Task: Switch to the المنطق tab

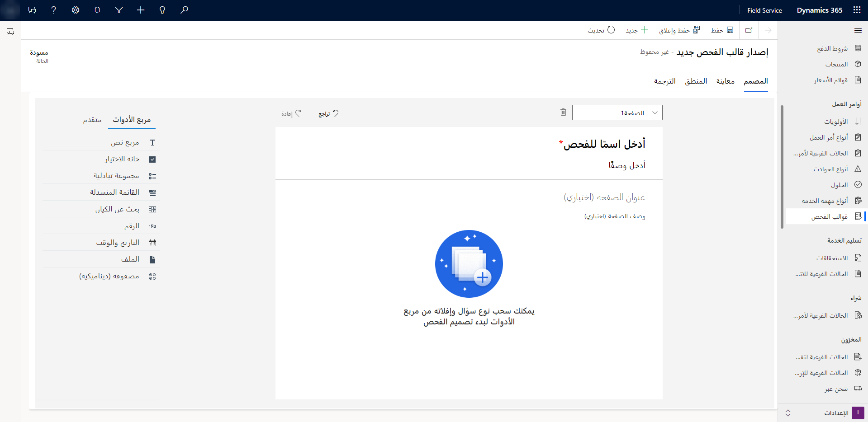Action: pyautogui.click(x=696, y=81)
